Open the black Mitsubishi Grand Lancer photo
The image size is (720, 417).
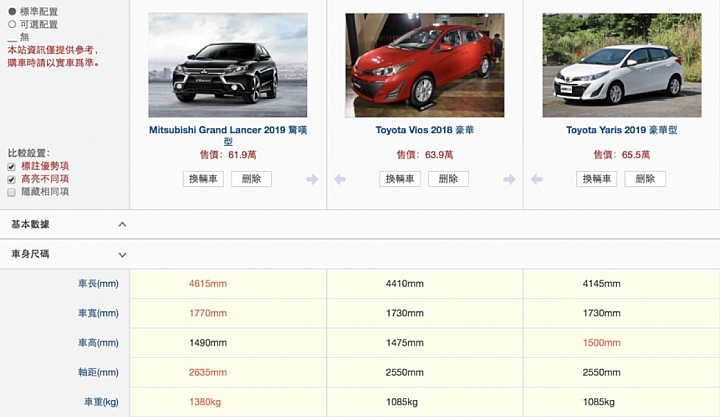[228, 65]
